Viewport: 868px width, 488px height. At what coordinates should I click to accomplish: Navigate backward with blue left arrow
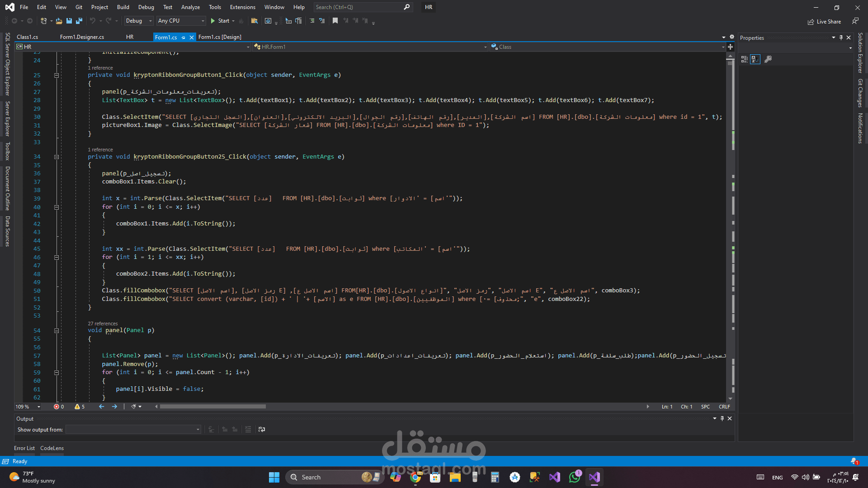101,407
